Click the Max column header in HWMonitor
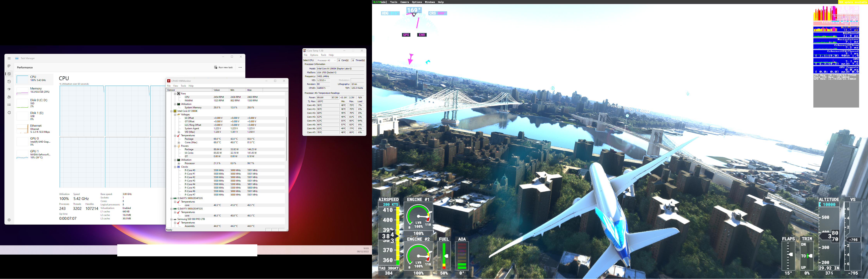Screen dimensions: 868x279 pyautogui.click(x=254, y=90)
